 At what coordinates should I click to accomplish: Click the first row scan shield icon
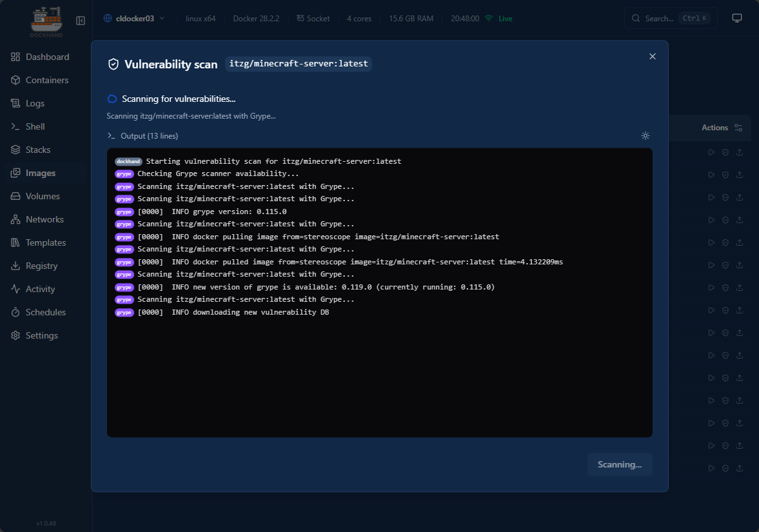pos(725,152)
